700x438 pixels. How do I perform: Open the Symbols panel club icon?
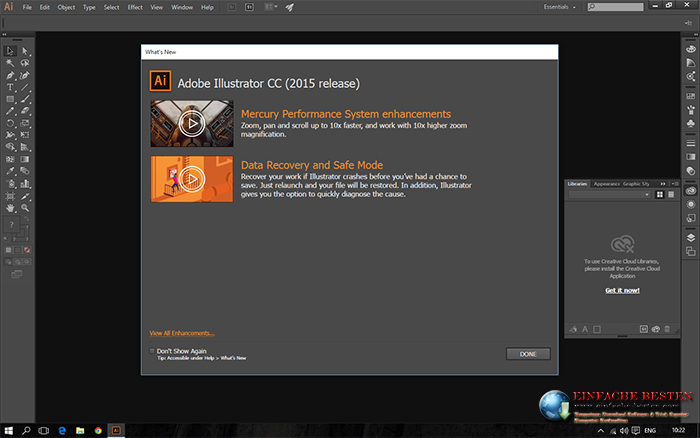tap(691, 123)
